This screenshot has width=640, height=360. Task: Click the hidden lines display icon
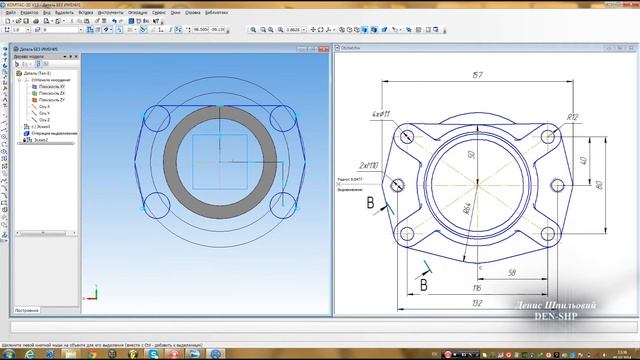tap(349, 29)
